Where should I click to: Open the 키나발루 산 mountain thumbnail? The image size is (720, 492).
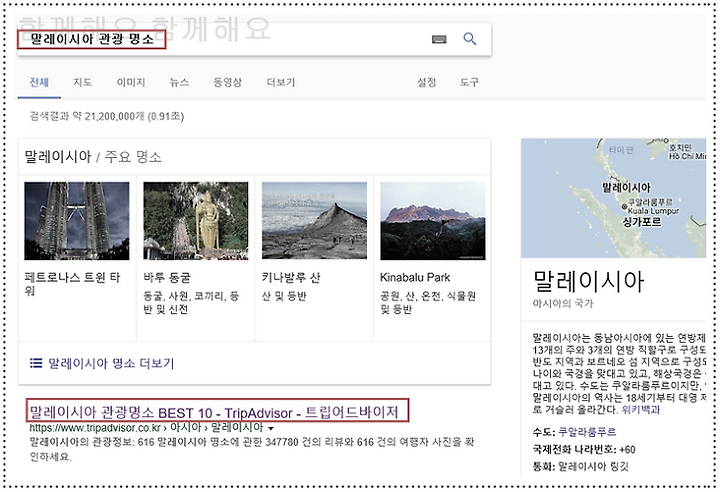tap(314, 221)
